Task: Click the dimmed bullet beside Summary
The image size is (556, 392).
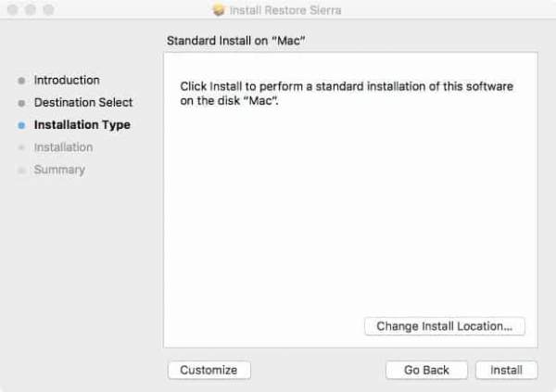Action: pyautogui.click(x=21, y=170)
